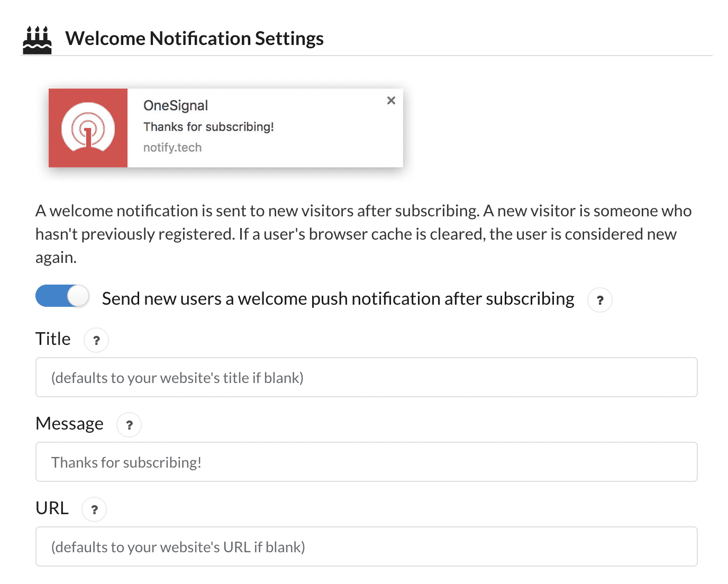728x584 pixels.
Task: Click the welcome notification description paragraph
Action: [x=363, y=234]
